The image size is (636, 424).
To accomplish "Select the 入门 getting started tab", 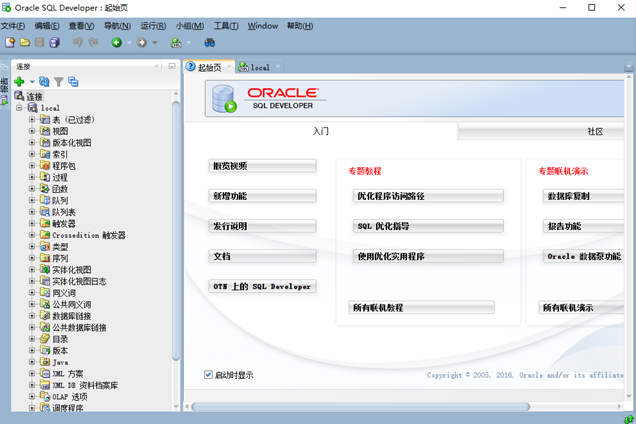I will coord(321,131).
